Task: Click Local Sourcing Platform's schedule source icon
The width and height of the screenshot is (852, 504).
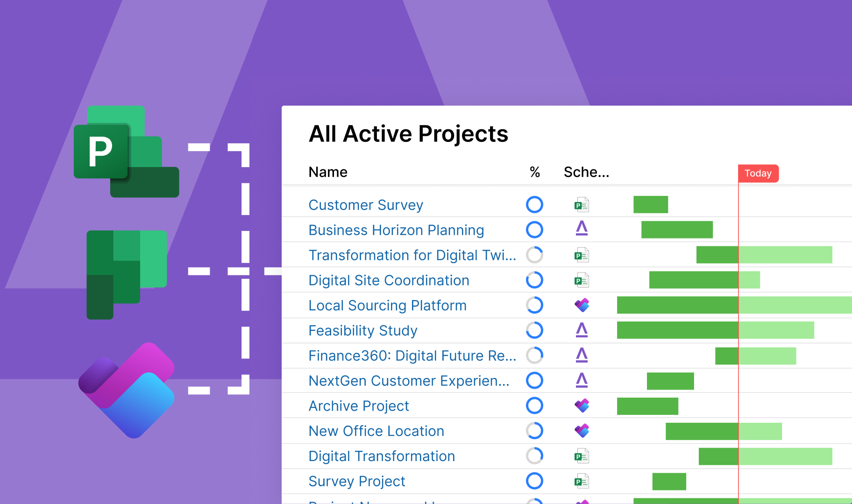Action: 582,305
